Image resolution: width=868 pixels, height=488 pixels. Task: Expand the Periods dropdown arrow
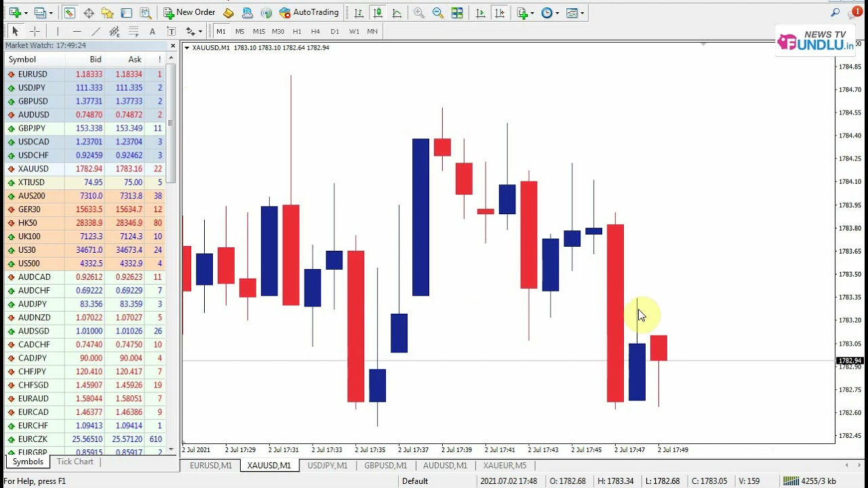click(557, 12)
